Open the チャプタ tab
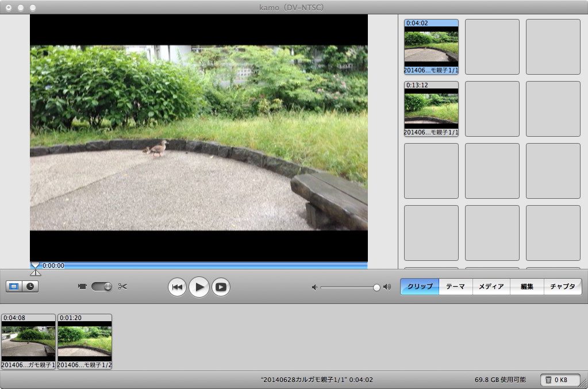 click(x=562, y=287)
